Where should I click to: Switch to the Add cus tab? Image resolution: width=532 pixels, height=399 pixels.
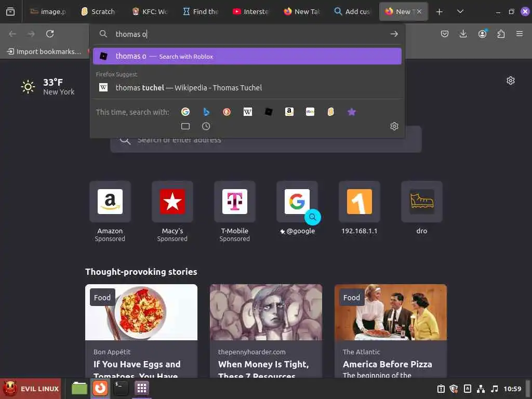click(x=353, y=11)
